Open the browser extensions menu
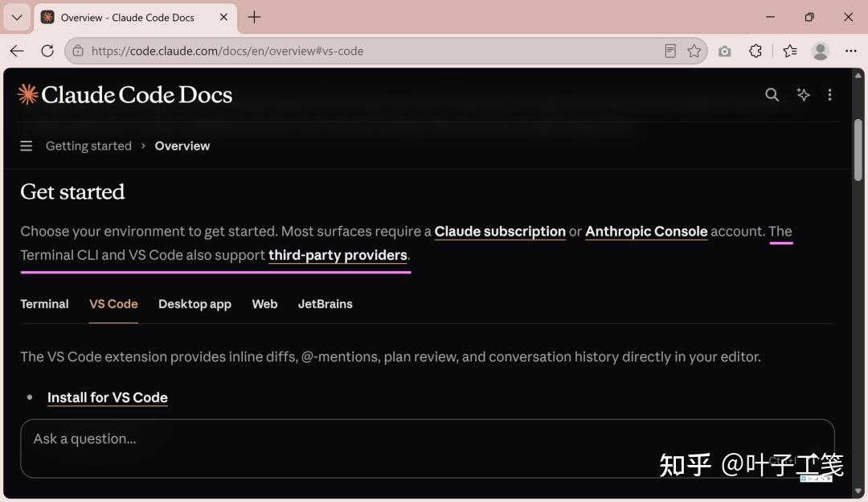The height and width of the screenshot is (502, 868). pyautogui.click(x=755, y=51)
